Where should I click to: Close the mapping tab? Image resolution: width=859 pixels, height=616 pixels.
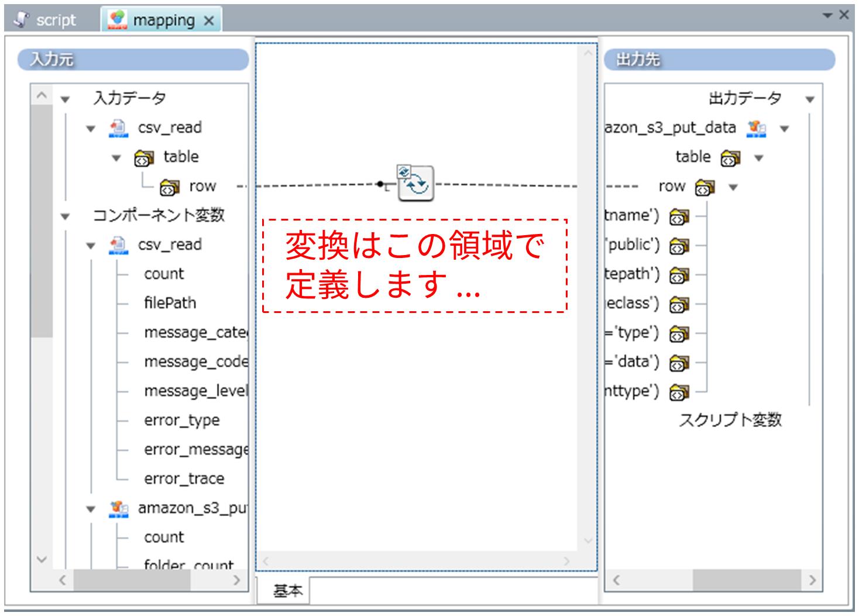coord(208,20)
